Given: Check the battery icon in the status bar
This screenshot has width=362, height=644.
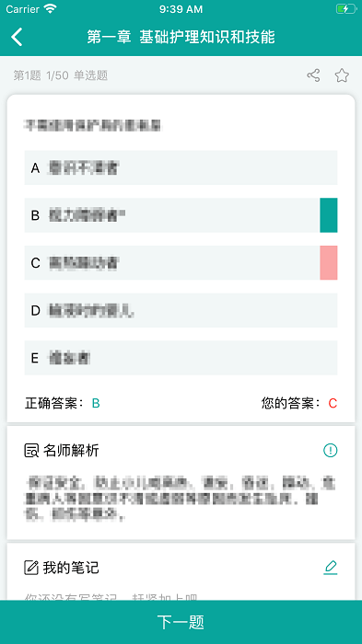Looking at the screenshot, I should tap(346, 9).
